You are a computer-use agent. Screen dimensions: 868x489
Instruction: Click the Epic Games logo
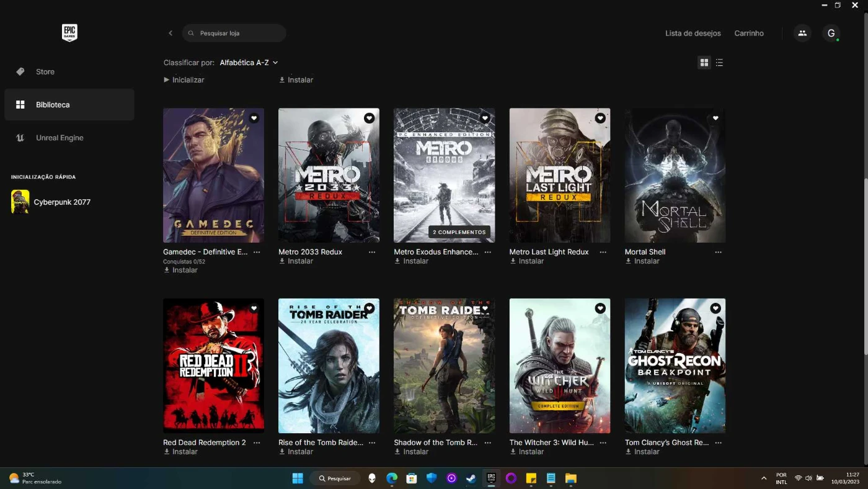[69, 33]
